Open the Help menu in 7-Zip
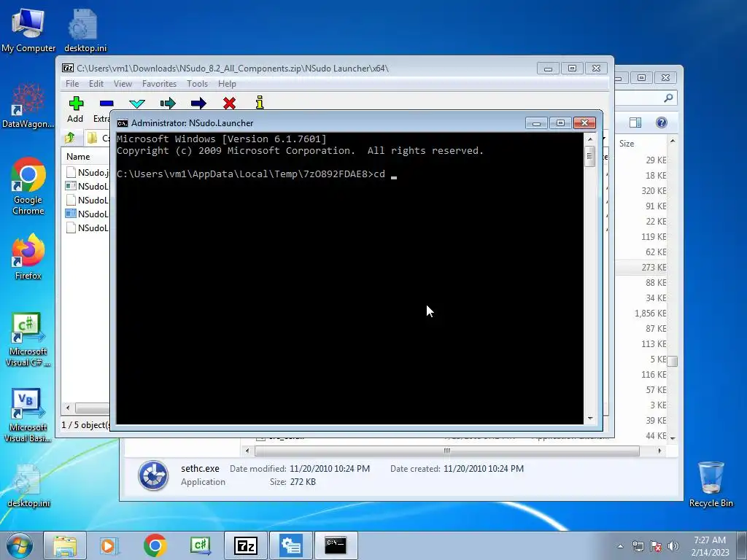Image resolution: width=747 pixels, height=560 pixels. click(227, 84)
